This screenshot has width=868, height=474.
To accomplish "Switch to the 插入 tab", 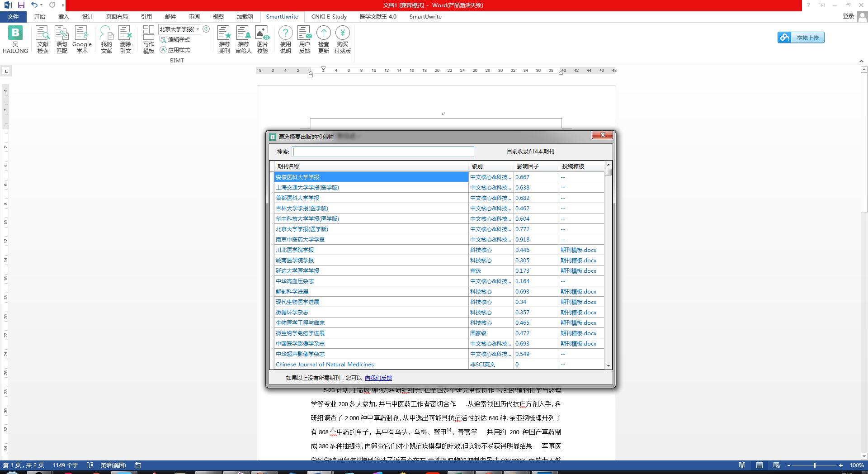I will point(63,17).
